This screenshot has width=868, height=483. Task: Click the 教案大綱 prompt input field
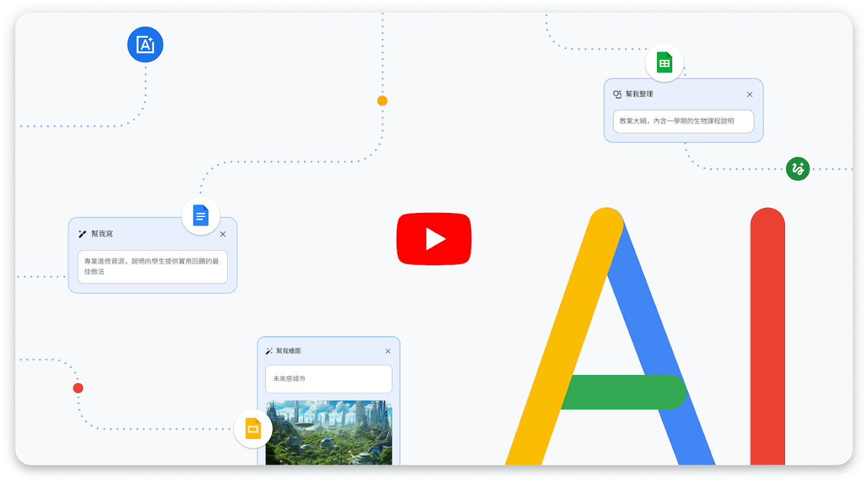pyautogui.click(x=682, y=121)
